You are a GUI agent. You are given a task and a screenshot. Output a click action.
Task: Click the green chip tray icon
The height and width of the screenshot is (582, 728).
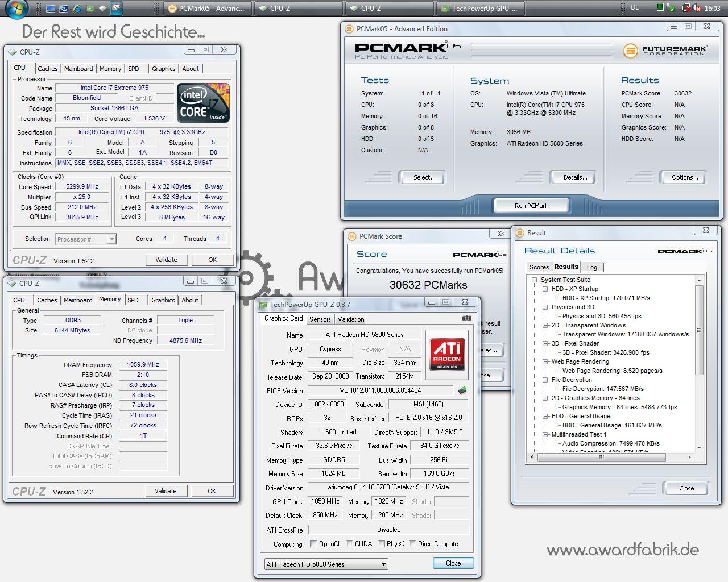[660, 8]
